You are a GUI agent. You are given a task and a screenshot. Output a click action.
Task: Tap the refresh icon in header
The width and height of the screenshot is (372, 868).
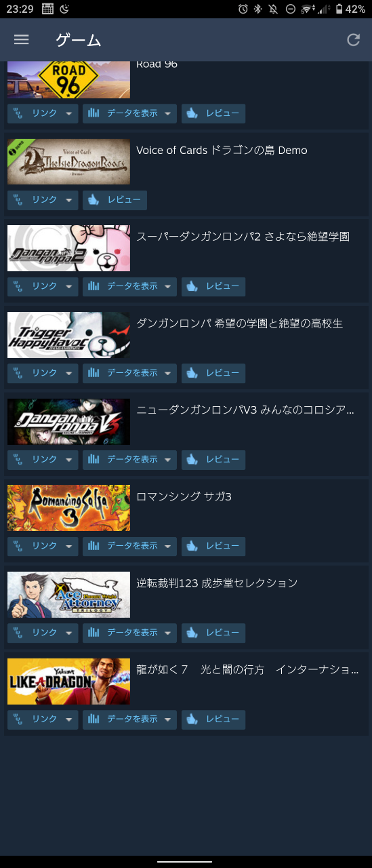point(353,39)
